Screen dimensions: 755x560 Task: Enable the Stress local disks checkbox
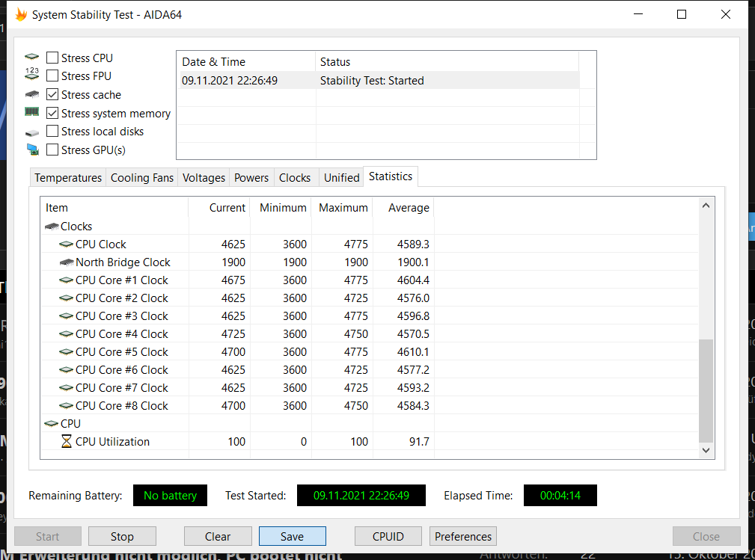pyautogui.click(x=52, y=132)
